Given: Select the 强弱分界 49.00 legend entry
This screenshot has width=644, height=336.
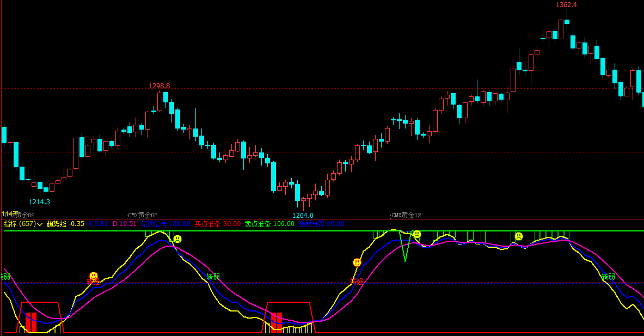Looking at the screenshot, I should [x=321, y=224].
